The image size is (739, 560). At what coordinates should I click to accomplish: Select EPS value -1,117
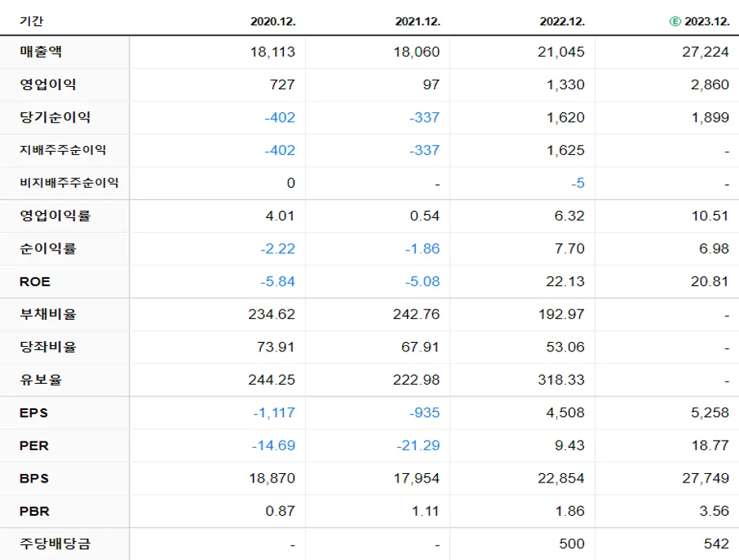coord(274,413)
